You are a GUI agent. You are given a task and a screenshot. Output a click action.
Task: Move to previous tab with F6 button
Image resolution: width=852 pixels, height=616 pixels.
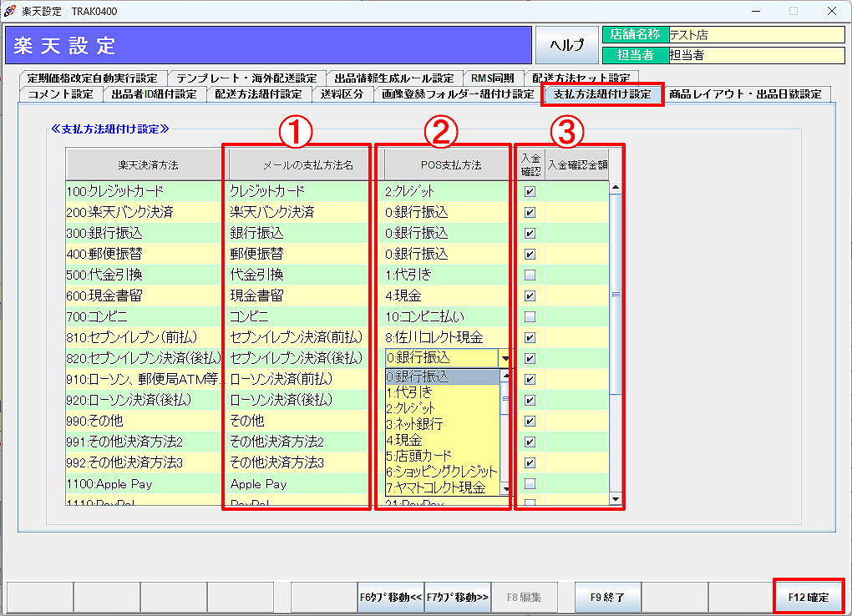pyautogui.click(x=390, y=597)
